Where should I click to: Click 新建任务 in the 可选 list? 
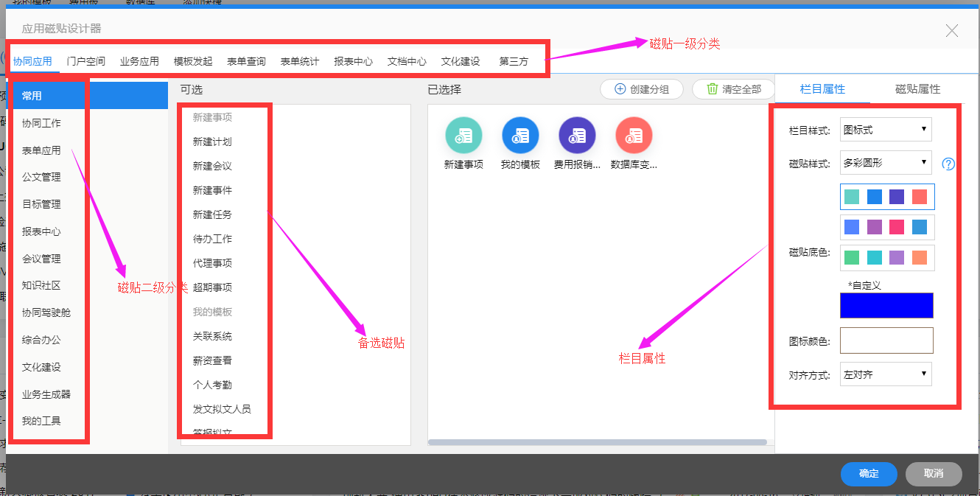[x=212, y=214]
